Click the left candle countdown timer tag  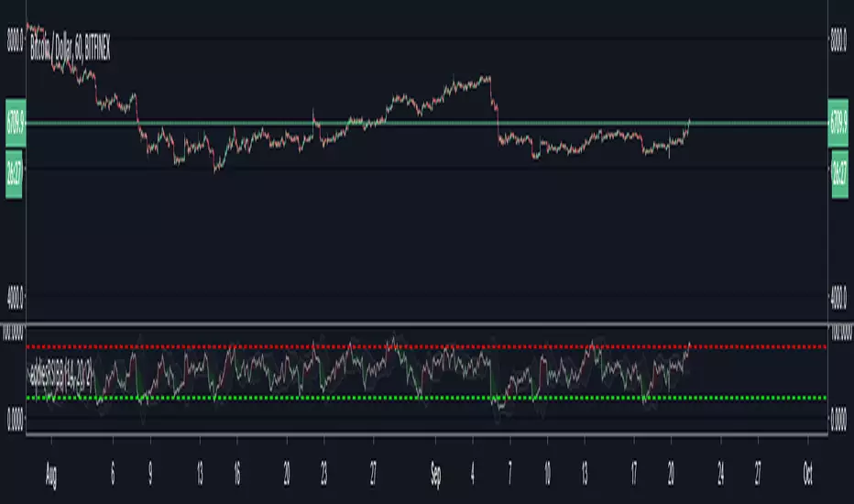pyautogui.click(x=14, y=174)
